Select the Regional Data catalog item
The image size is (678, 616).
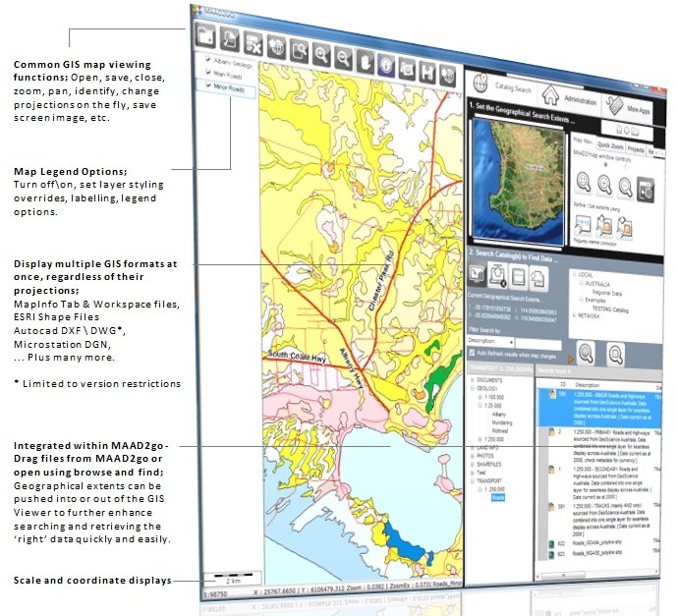point(606,293)
